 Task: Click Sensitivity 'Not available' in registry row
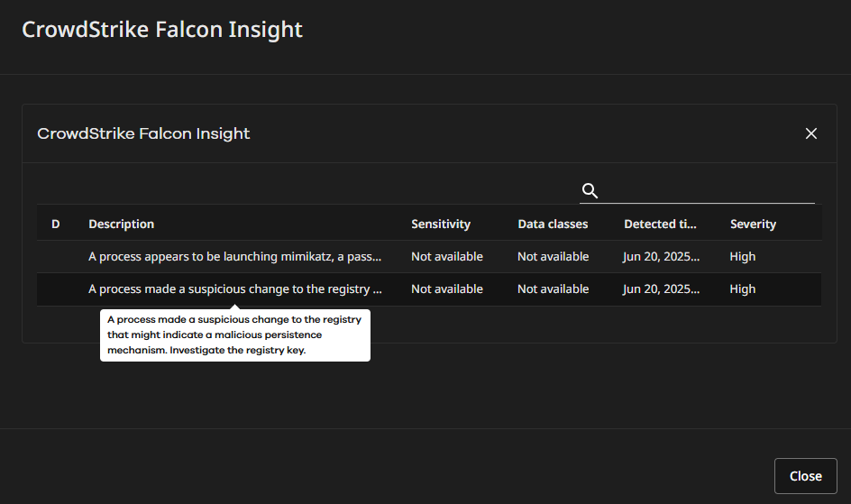click(446, 289)
